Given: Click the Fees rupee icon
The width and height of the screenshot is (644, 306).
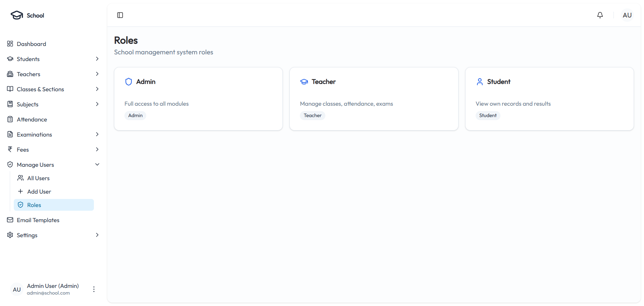Looking at the screenshot, I should pos(10,150).
